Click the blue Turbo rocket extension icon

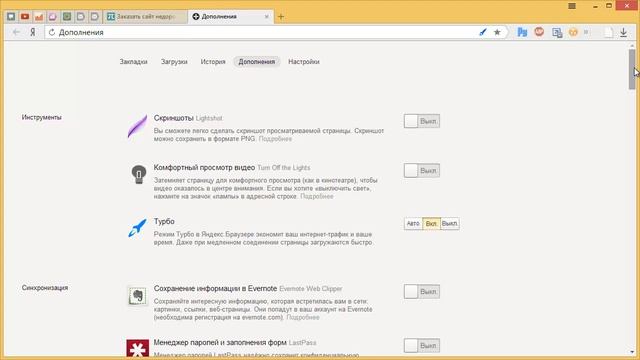137,228
